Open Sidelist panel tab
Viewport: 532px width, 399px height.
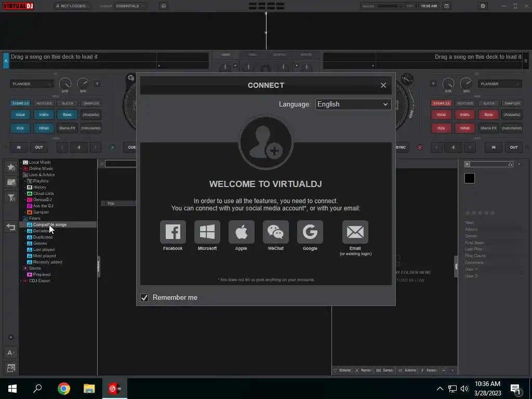coord(342,370)
